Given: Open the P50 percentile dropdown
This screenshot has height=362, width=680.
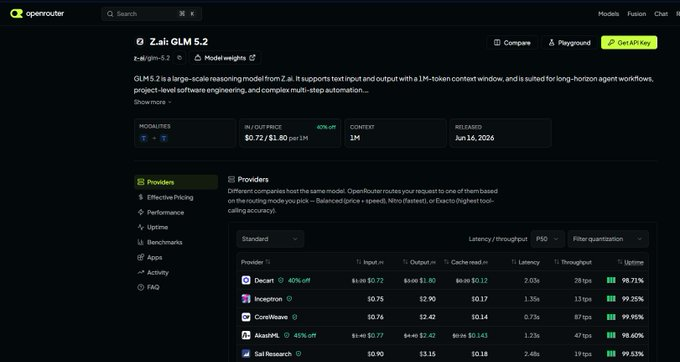Looking at the screenshot, I should (x=548, y=239).
